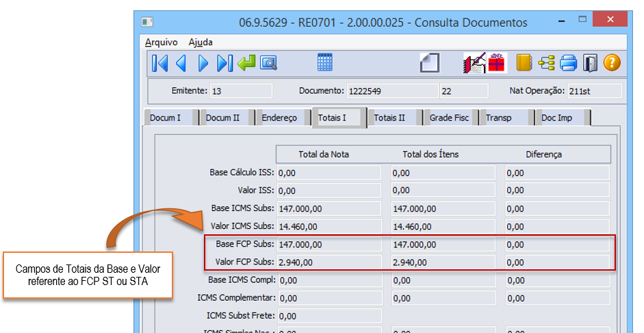
Task: Click Valor FCP Subs Total dos Ítens field
Action: [x=443, y=262]
